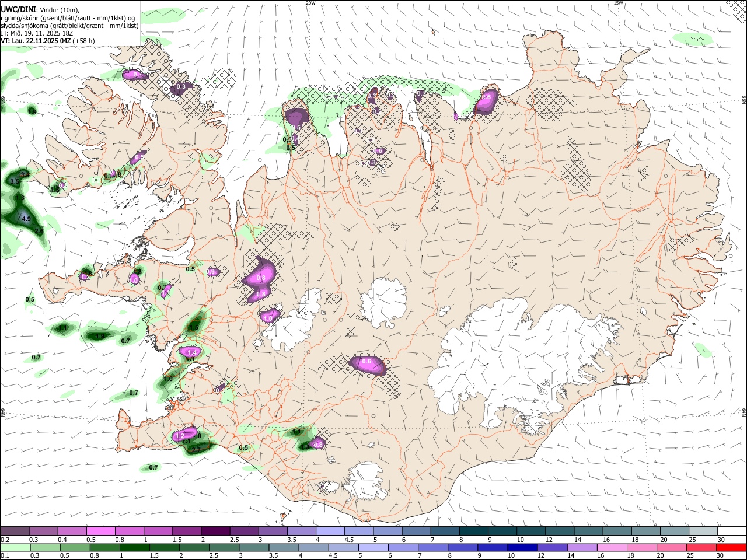Pick the palest green 0.1 rain legend swatch

[x=14, y=547]
